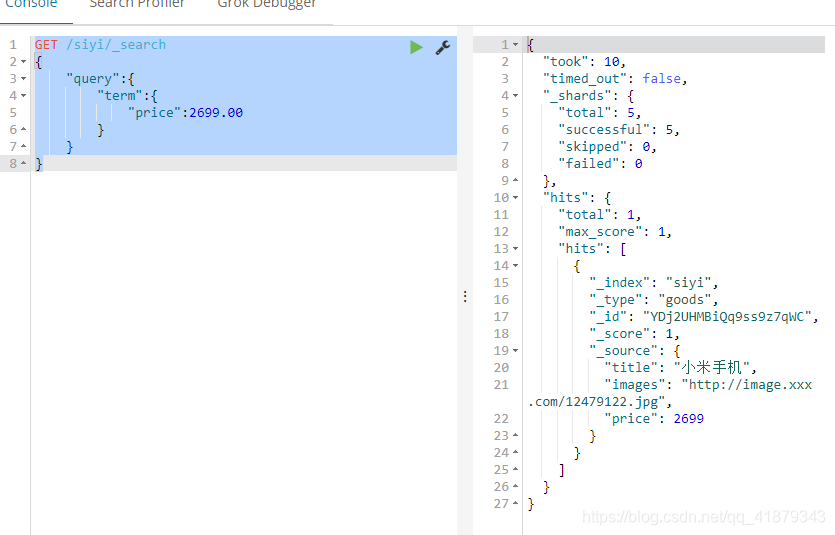
Task: Open the Grok Debugger tab
Action: pyautogui.click(x=267, y=4)
